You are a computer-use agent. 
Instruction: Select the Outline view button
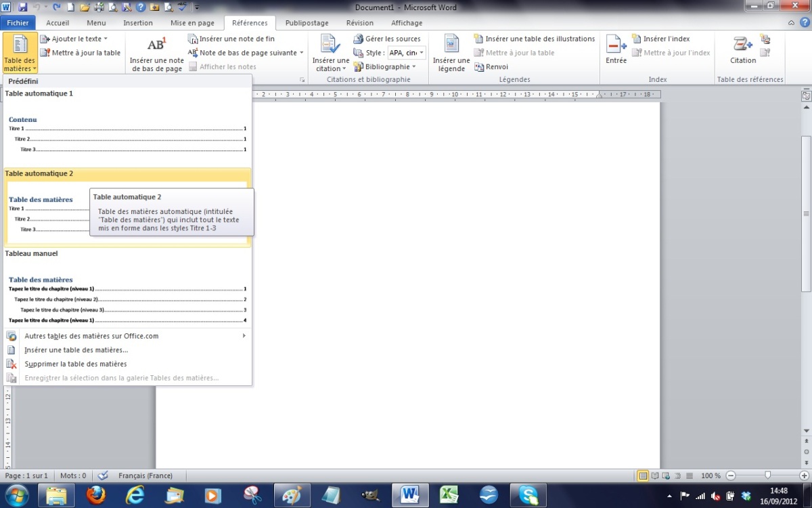coord(678,475)
